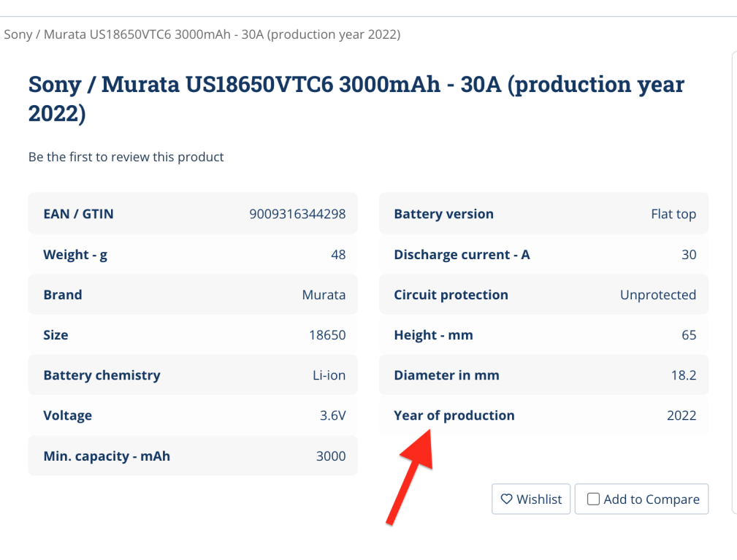Image resolution: width=737 pixels, height=560 pixels.
Task: Click the Battery chemistry label
Action: coord(102,375)
